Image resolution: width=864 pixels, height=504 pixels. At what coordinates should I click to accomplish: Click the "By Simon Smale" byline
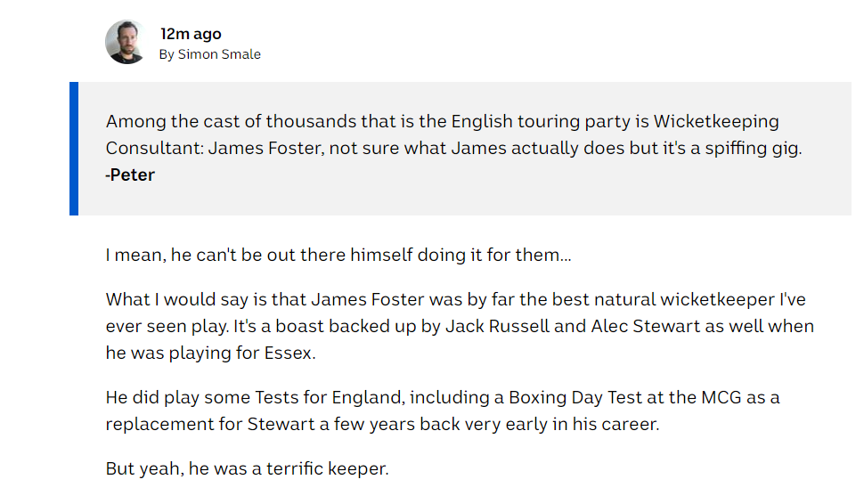(x=209, y=54)
